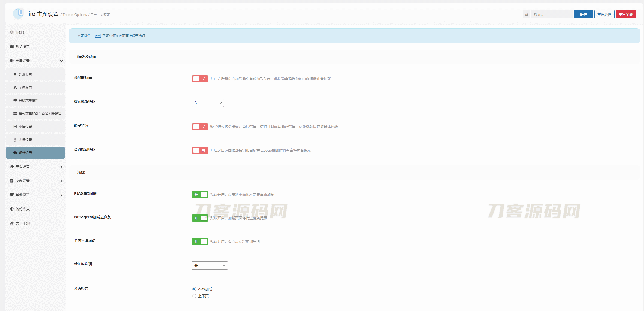Open the 初步设置 menu item
This screenshot has width=644, height=311.
point(22,46)
